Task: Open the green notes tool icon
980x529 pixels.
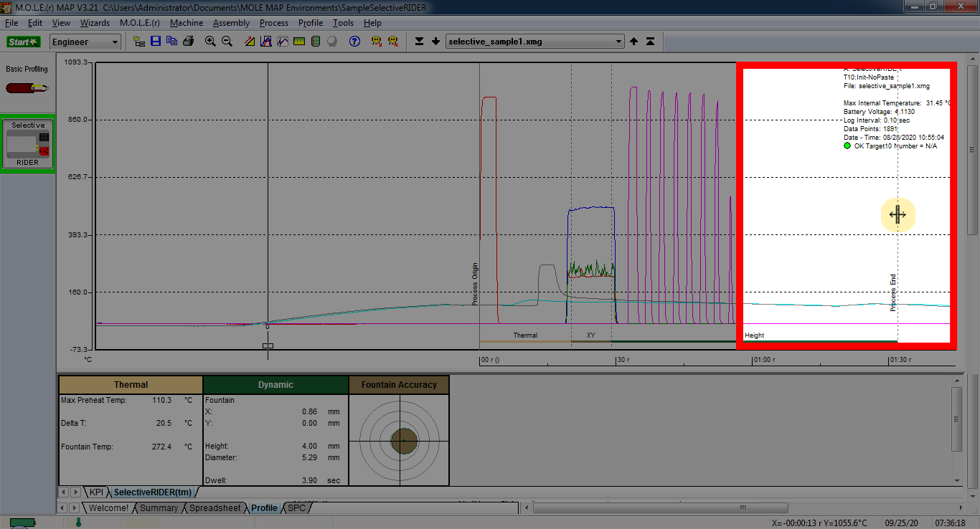Action: (316, 42)
